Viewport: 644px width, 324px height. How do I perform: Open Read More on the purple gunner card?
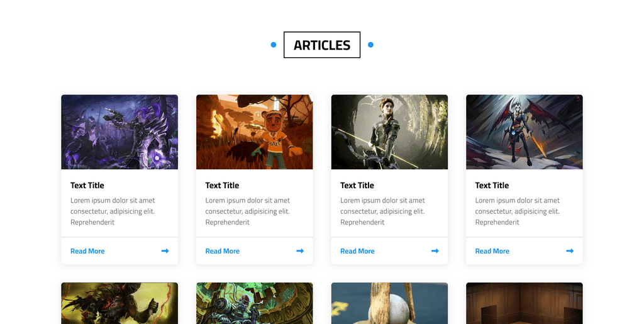(87, 251)
